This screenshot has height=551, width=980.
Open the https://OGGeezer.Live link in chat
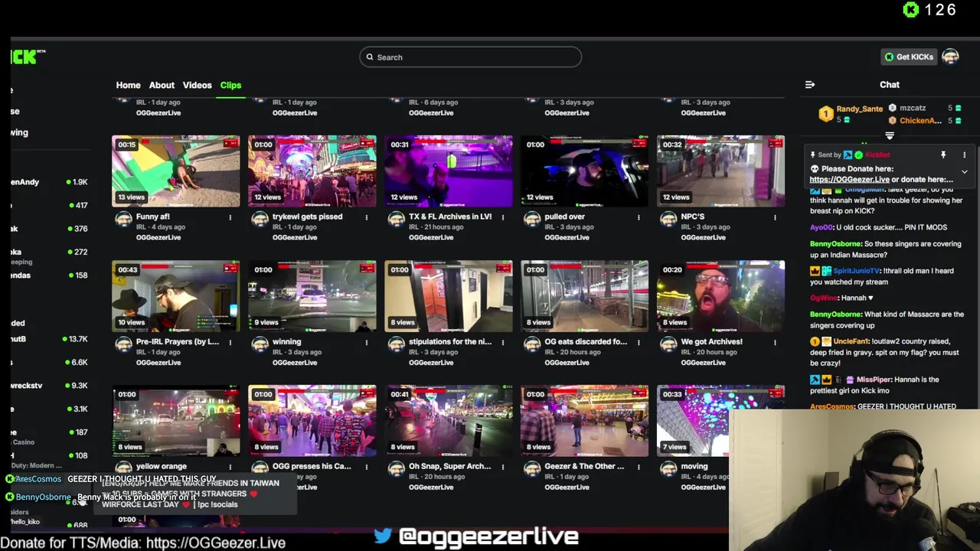[849, 180]
